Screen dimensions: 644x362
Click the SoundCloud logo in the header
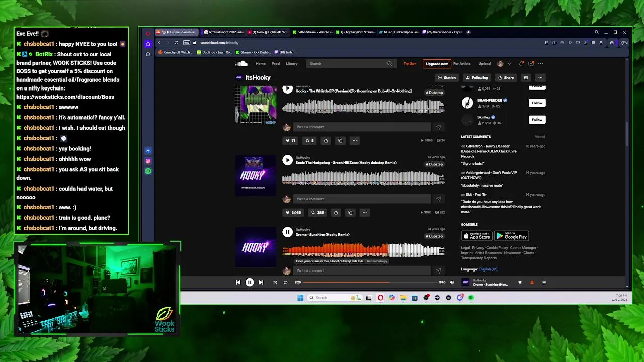coord(242,64)
